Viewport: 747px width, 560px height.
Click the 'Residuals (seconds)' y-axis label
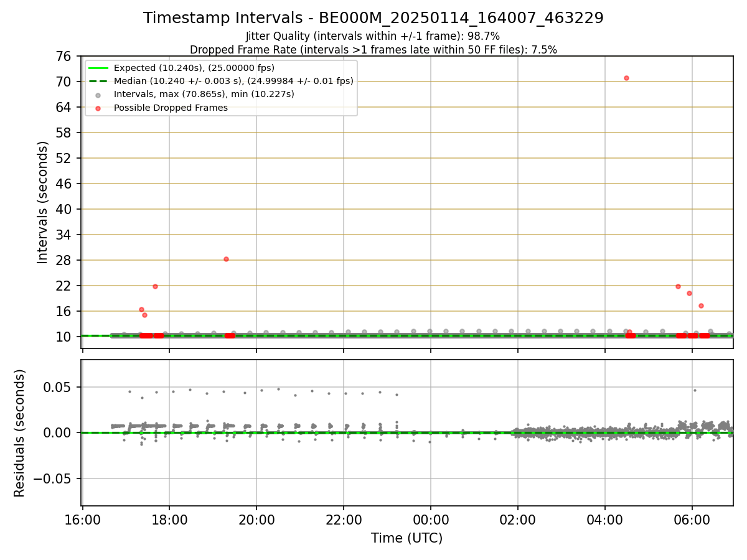click(x=20, y=433)
